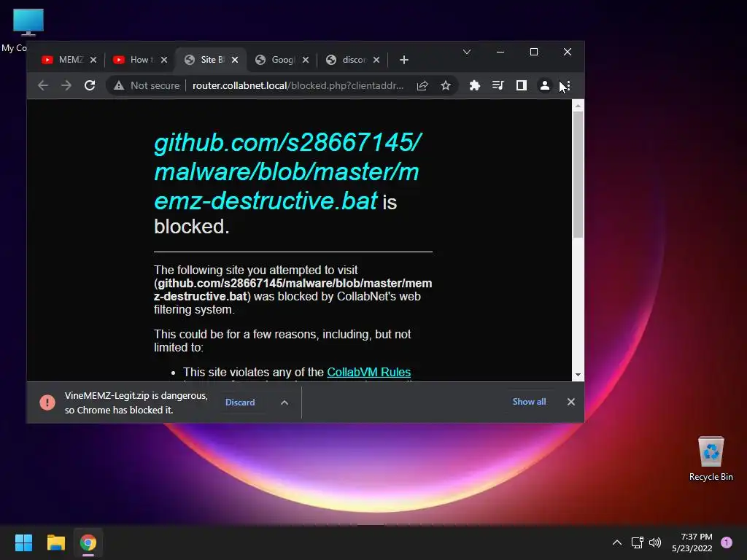Open the network tray icon
The width and height of the screenshot is (747, 560).
(637, 542)
